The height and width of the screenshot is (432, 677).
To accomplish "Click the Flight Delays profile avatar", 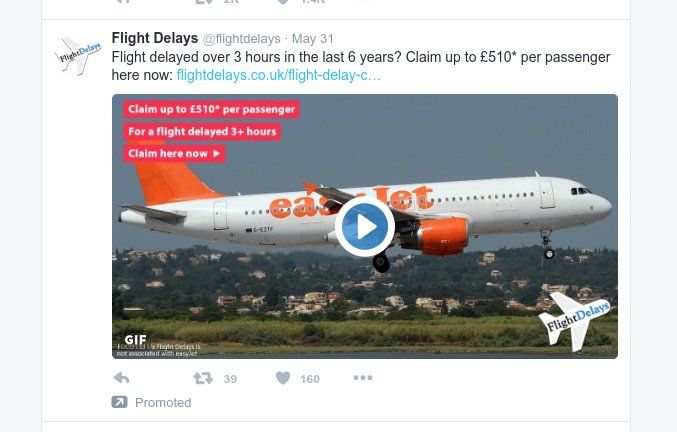I will point(77,57).
